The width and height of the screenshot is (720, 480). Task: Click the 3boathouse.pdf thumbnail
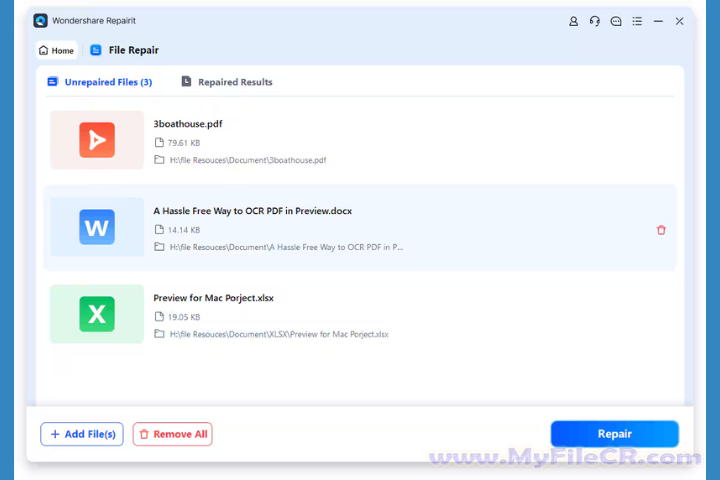click(x=97, y=140)
